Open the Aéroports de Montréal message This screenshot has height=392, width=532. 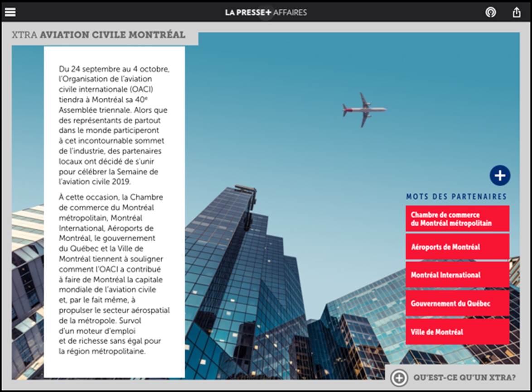[x=457, y=247]
